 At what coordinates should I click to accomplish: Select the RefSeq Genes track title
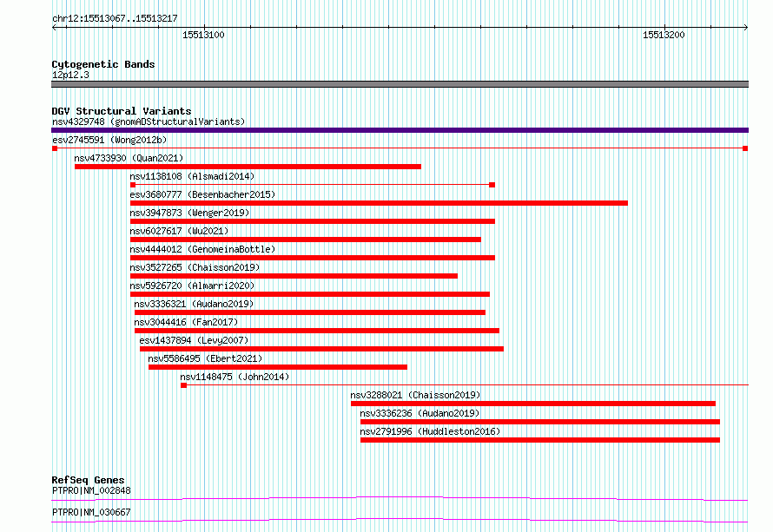[89, 480]
